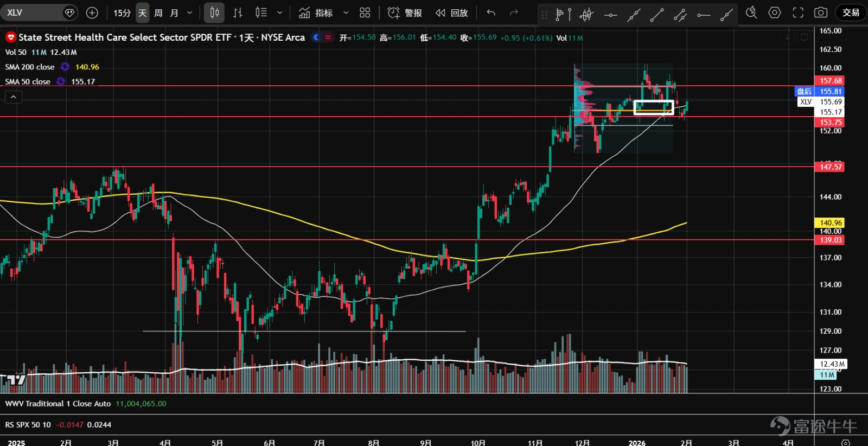
Task: Click the 盘后 after-hours price label
Action: tap(820, 92)
